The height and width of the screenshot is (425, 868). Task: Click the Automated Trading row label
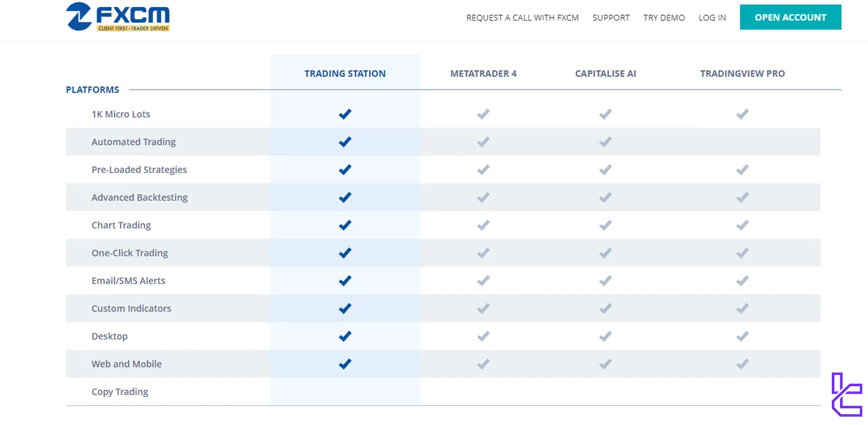133,142
